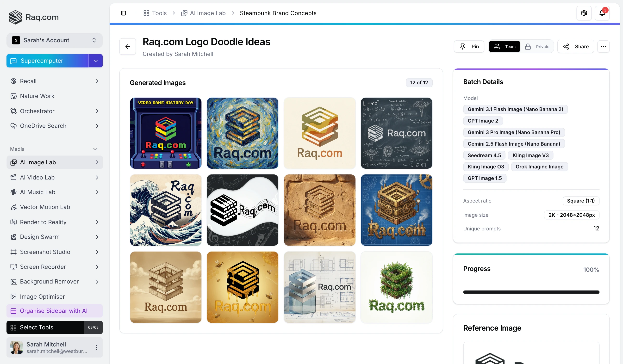Click the Share button

point(576,46)
